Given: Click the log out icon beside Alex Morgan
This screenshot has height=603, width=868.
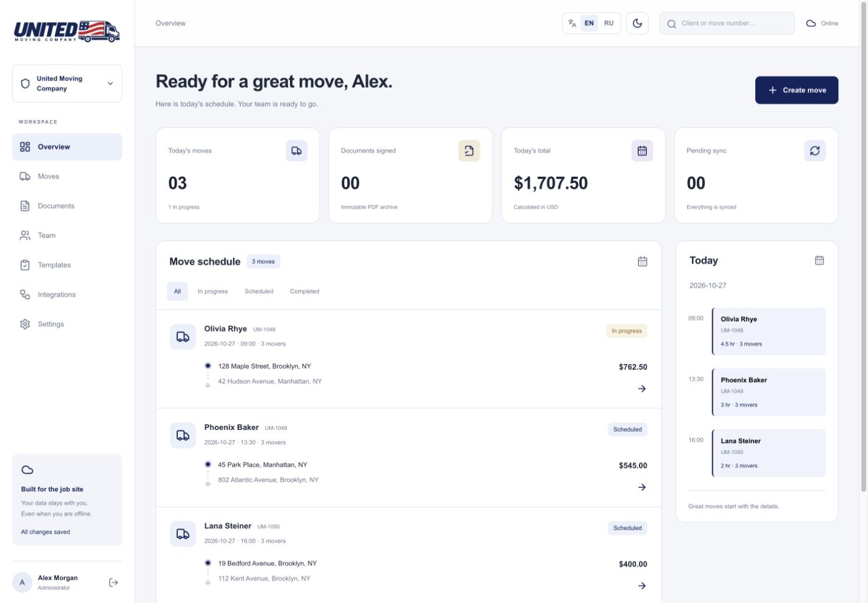Looking at the screenshot, I should (x=113, y=582).
